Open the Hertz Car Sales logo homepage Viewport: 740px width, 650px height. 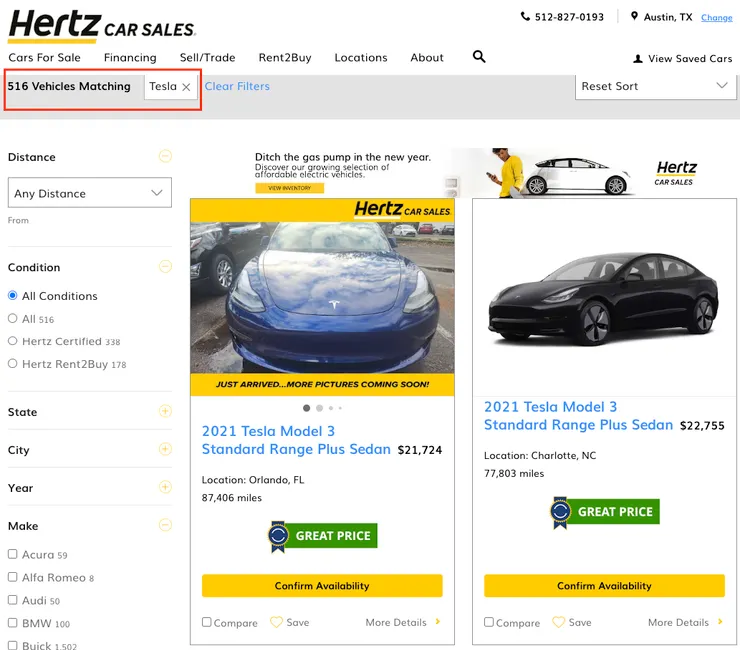102,25
